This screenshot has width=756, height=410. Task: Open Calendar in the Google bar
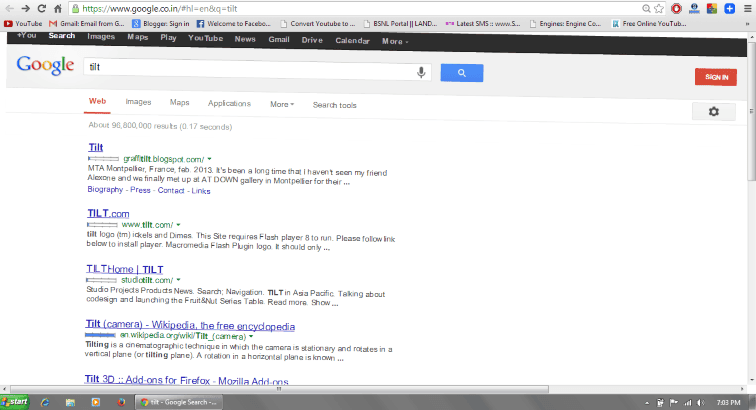pyautogui.click(x=352, y=41)
